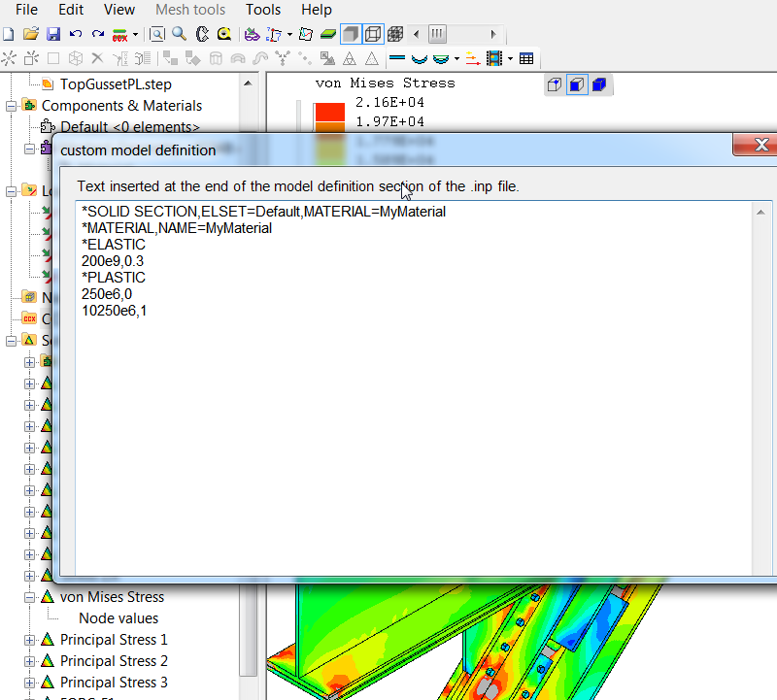Click the red legend color swatch
Screen dimensions: 777x700
329,112
